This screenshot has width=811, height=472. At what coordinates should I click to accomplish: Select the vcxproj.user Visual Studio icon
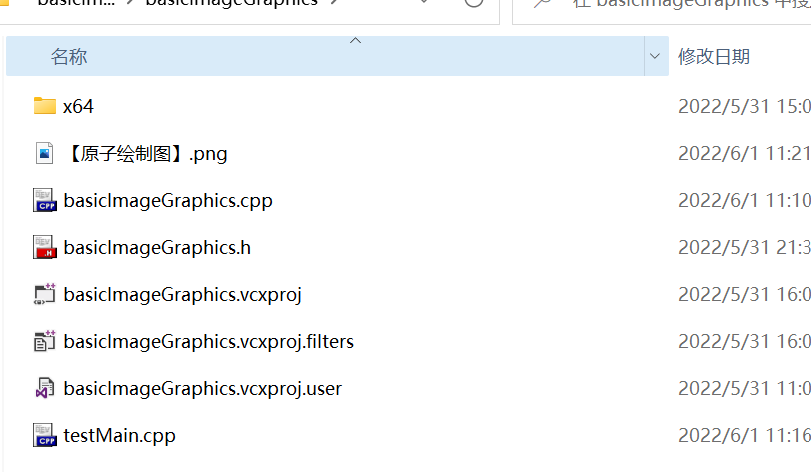(44, 388)
